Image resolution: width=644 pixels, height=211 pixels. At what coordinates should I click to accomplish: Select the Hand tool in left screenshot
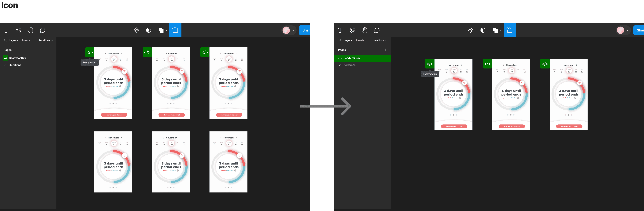coord(30,30)
